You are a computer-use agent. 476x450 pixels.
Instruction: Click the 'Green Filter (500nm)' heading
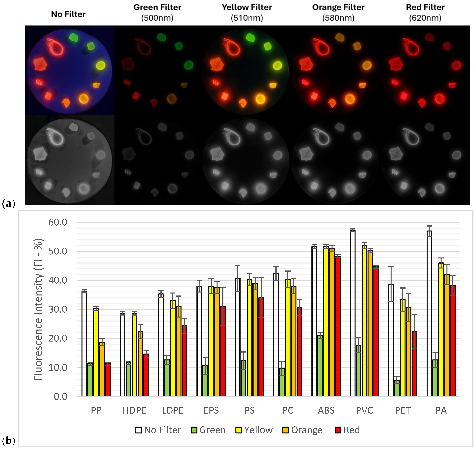157,12
